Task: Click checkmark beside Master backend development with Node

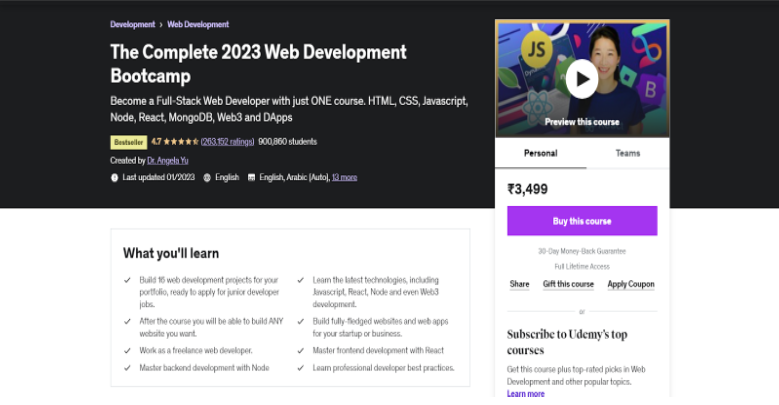Action: (127, 368)
